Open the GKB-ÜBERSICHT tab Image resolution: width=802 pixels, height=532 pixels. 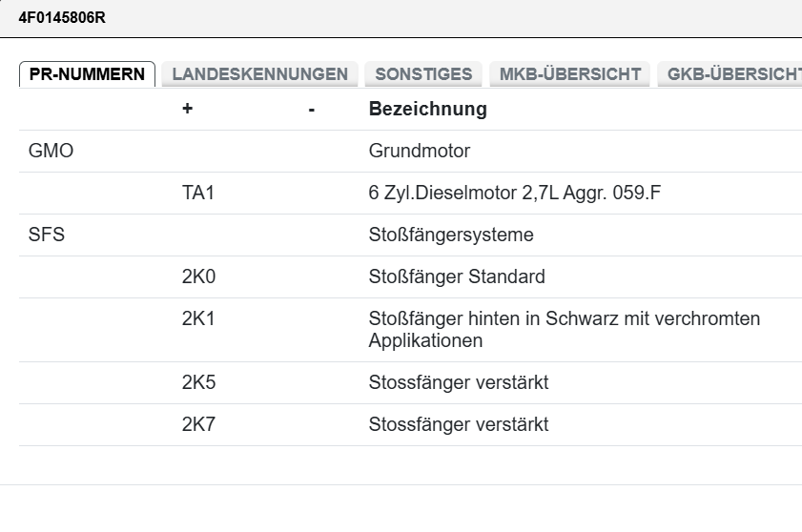point(732,74)
